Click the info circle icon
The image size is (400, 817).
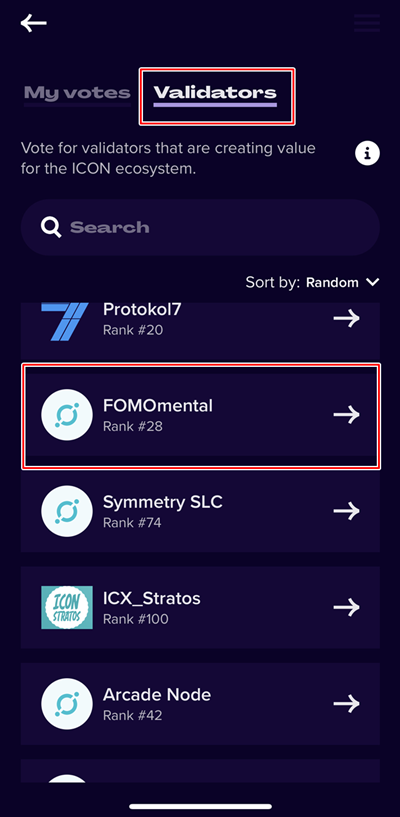click(x=367, y=153)
